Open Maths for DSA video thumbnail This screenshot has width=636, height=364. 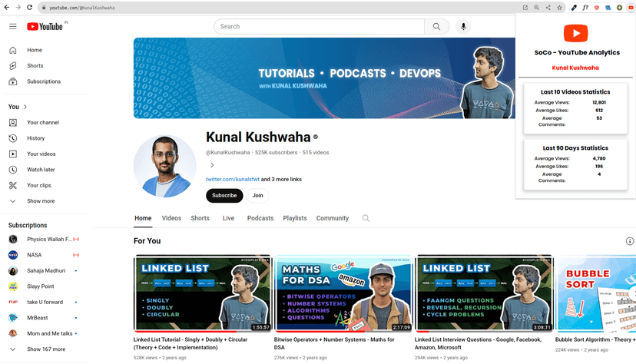tap(343, 293)
